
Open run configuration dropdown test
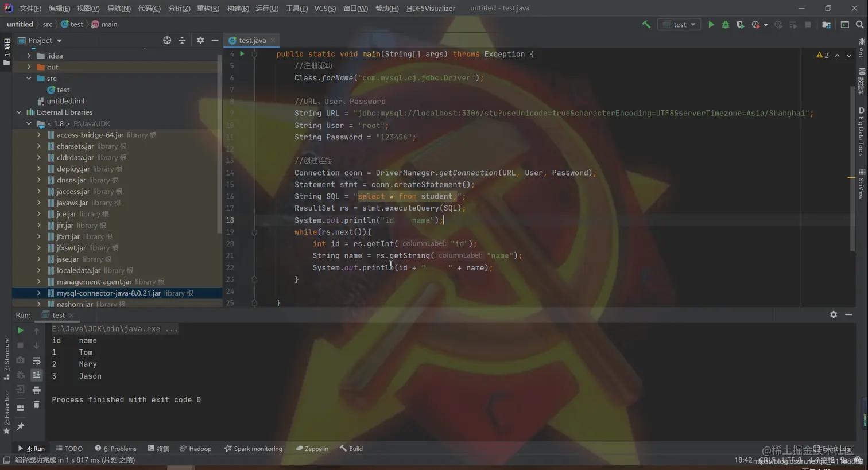tap(679, 25)
